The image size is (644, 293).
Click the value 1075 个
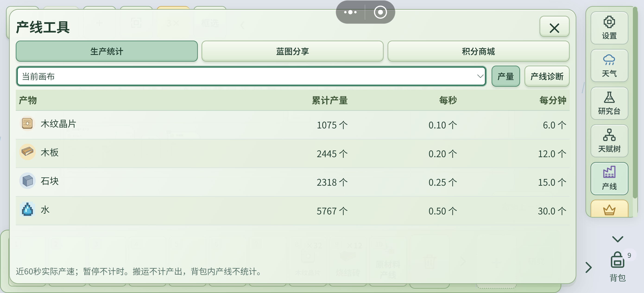coord(332,125)
